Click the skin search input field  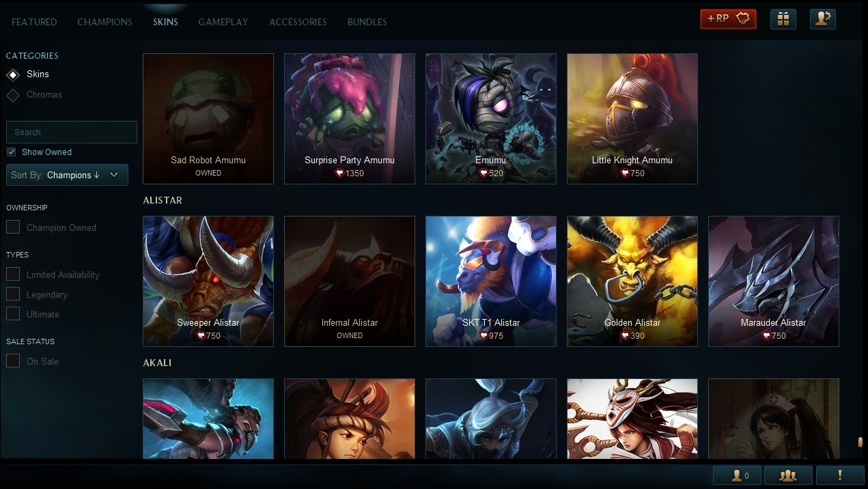click(72, 132)
